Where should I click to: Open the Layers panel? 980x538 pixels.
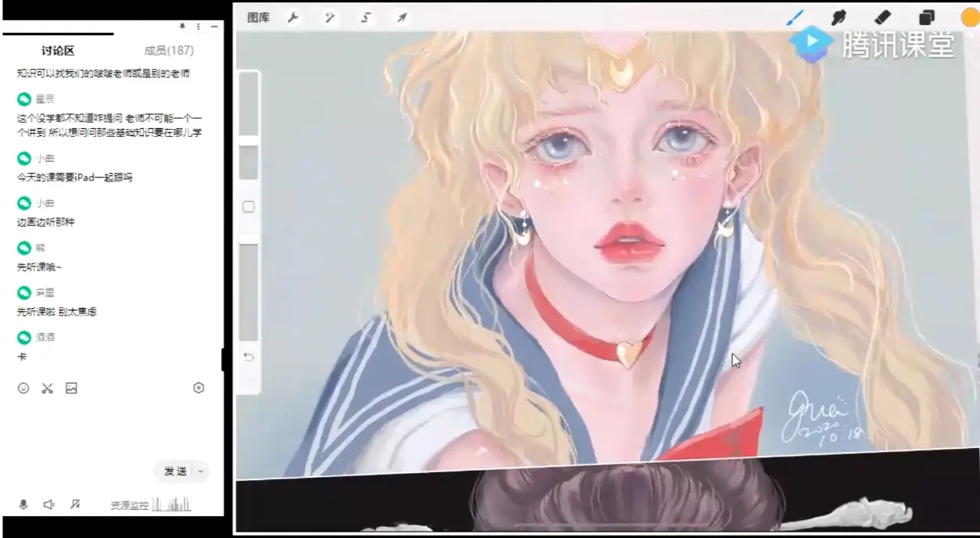pos(927,16)
